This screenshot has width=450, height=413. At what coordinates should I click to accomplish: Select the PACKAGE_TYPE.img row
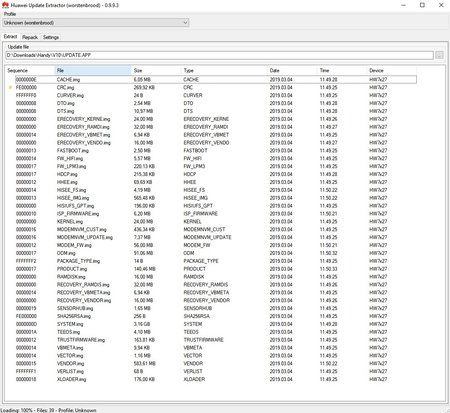point(216,261)
